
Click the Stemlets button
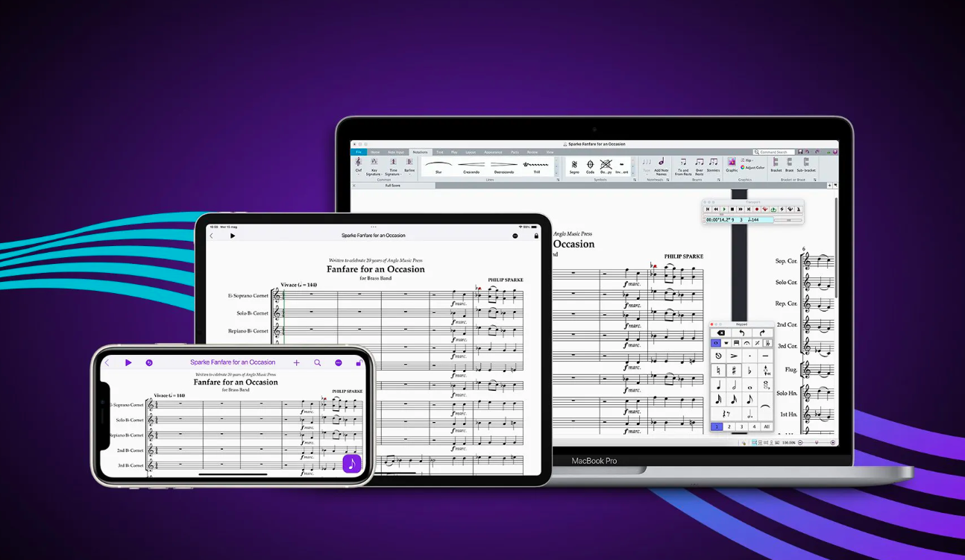tap(713, 166)
